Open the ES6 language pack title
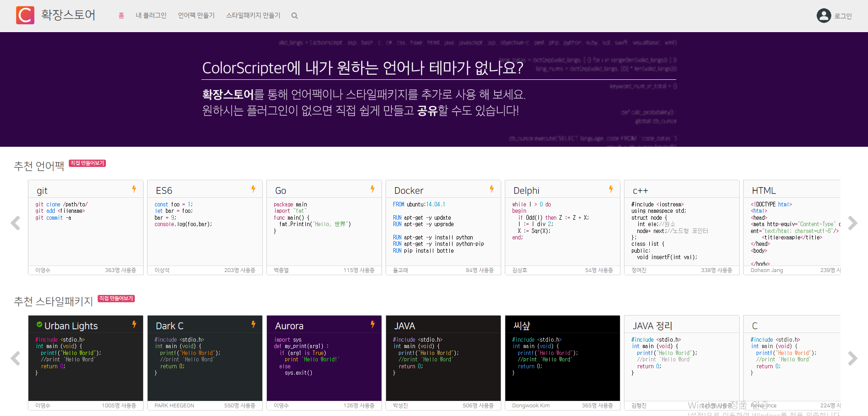The width and height of the screenshot is (868, 416). [164, 190]
